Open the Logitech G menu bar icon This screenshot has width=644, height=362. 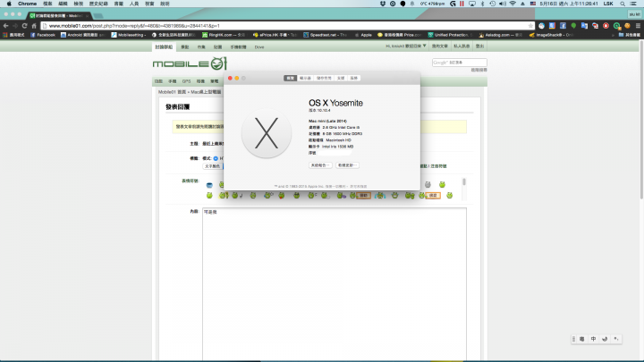click(453, 4)
